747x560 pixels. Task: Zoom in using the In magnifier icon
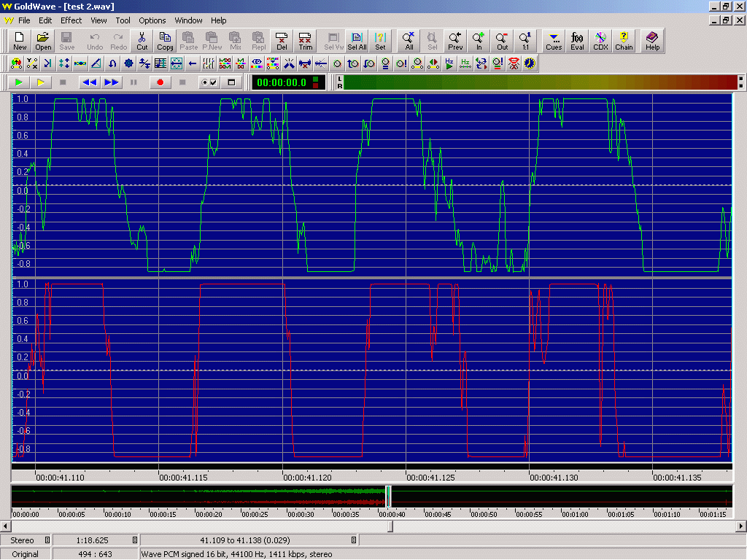coord(479,41)
